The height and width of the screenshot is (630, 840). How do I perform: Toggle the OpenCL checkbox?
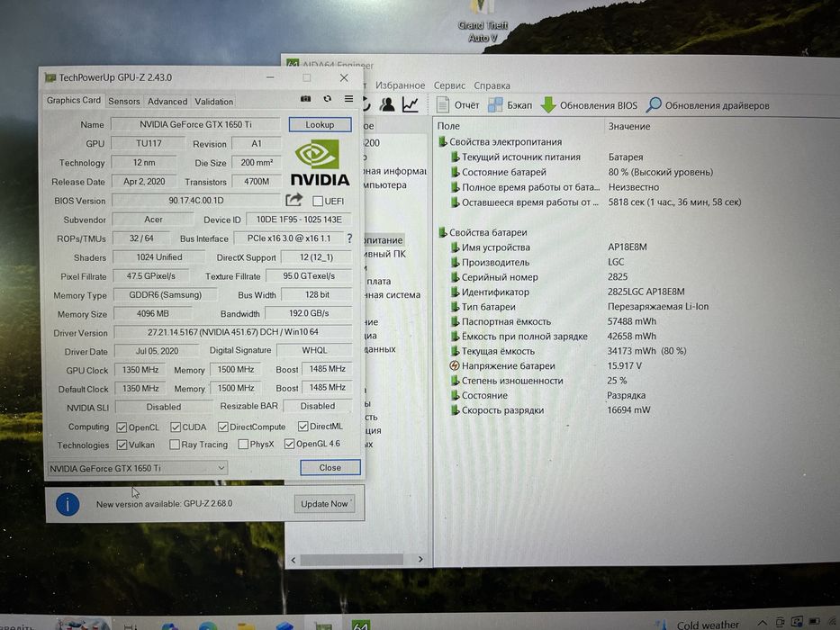(122, 427)
